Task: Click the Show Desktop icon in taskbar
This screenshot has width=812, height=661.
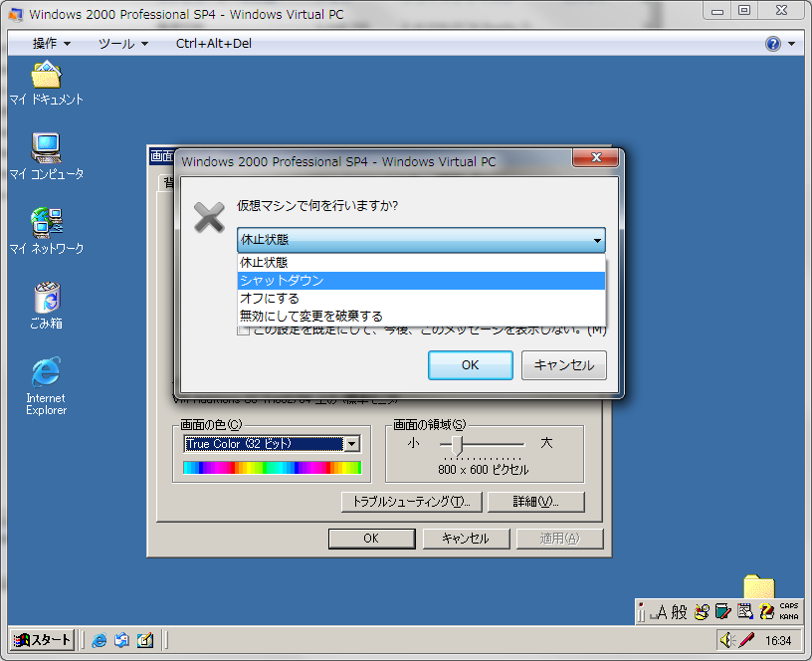Action: coord(144,641)
